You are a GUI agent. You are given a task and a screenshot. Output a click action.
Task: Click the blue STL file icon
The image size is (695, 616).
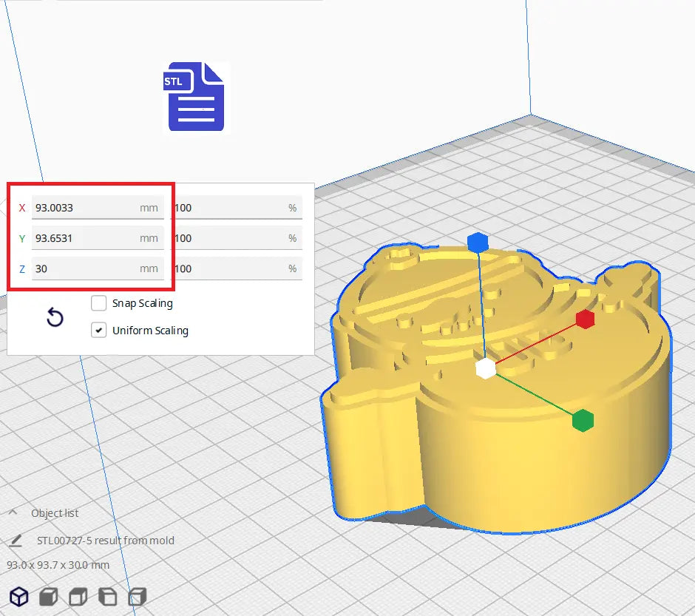[x=195, y=97]
